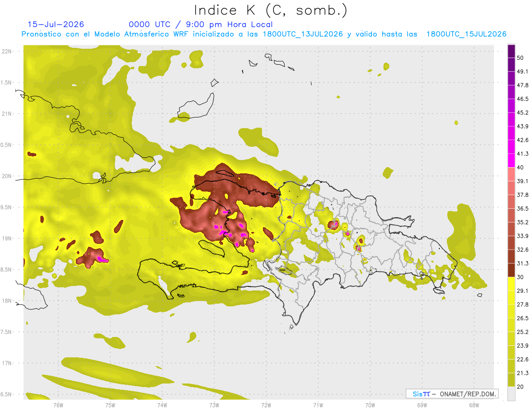Pick the dark brown swatch between 30 and 31.3
The width and height of the screenshot is (532, 411).
pos(511,270)
